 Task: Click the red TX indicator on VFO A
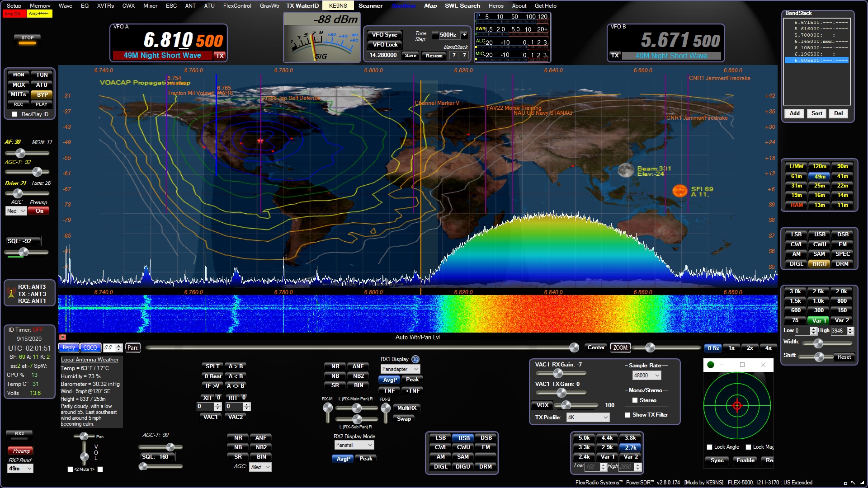(x=220, y=56)
